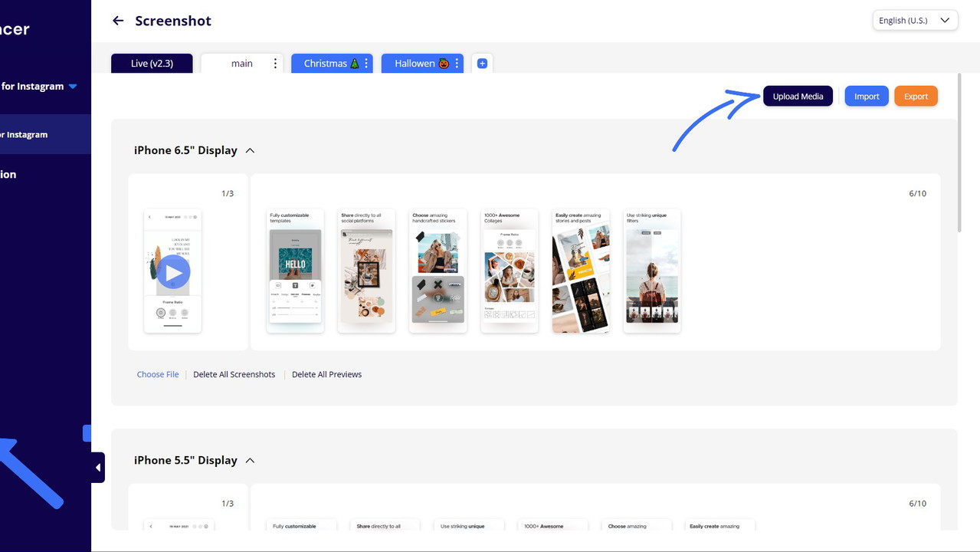The height and width of the screenshot is (552, 980).
Task: Play the app preview video
Action: 173,272
